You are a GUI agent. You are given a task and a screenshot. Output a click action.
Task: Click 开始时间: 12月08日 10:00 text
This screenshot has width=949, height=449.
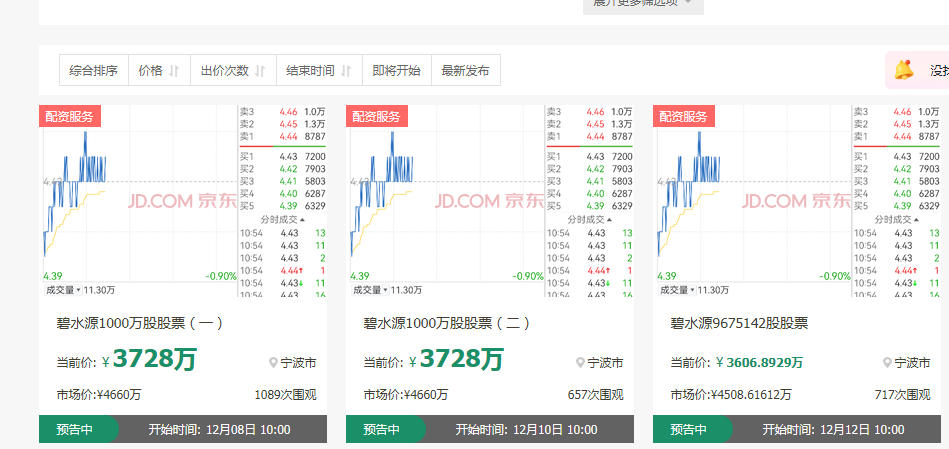(x=219, y=430)
